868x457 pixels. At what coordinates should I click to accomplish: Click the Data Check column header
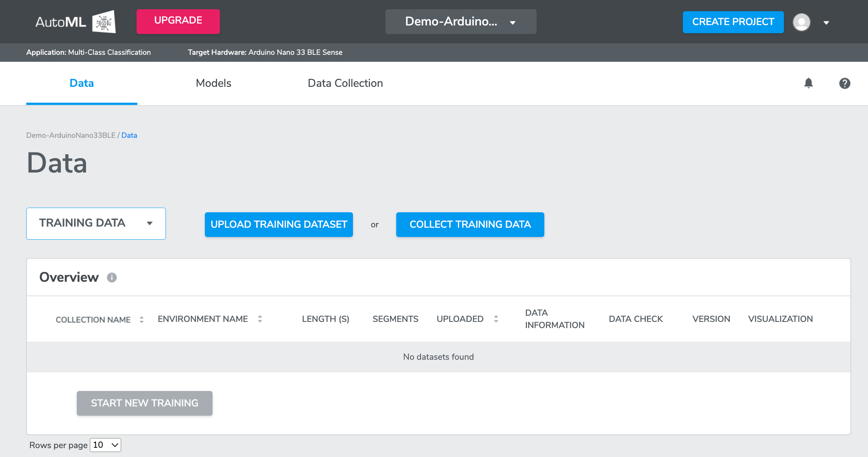pos(636,319)
